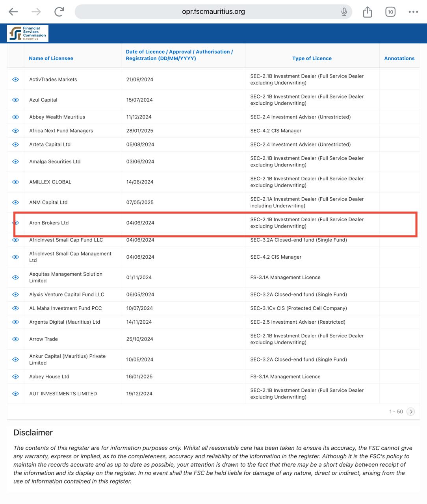Select the Aabey House Ltd name cell
Screen dimensions: 427x504
point(49,377)
